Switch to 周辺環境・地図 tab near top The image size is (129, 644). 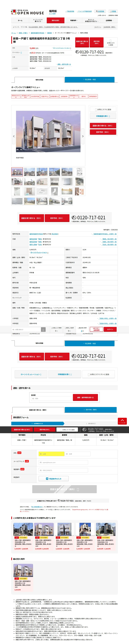(x=90, y=80)
